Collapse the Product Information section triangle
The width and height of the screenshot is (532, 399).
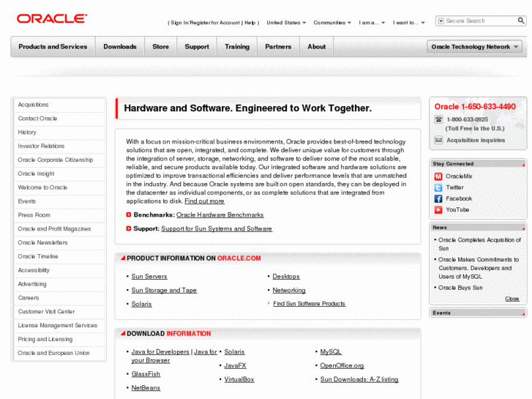(123, 258)
